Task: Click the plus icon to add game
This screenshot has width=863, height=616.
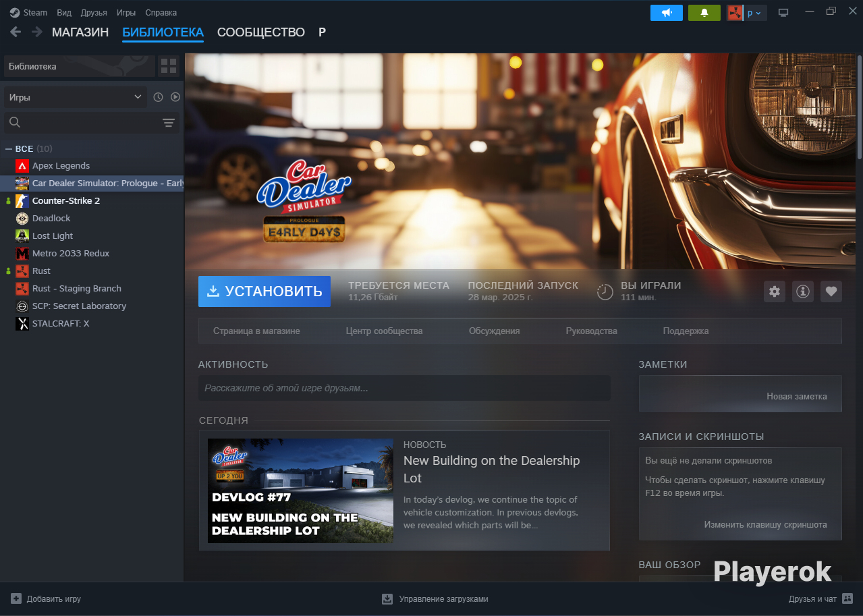Action: pos(16,598)
